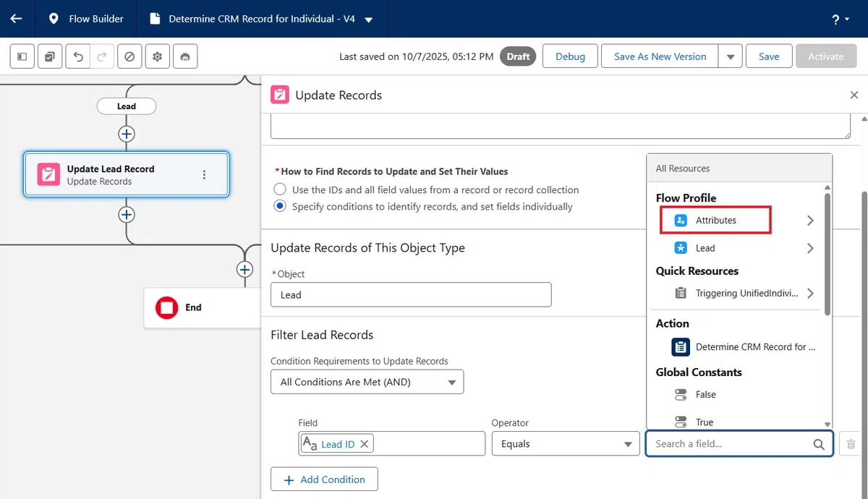Click the pink Update Lead Record node icon
This screenshot has width=868, height=499.
coord(48,174)
